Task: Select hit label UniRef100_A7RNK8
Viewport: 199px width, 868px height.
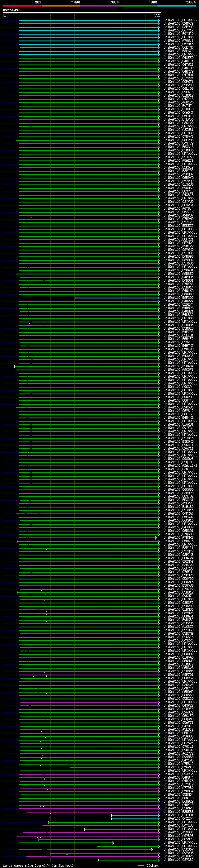Action: point(178,537)
